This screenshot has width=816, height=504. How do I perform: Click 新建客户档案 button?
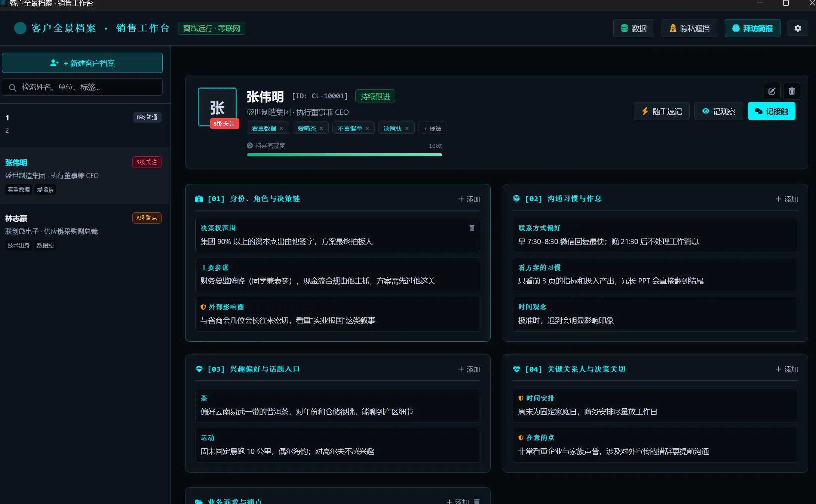[x=82, y=63]
